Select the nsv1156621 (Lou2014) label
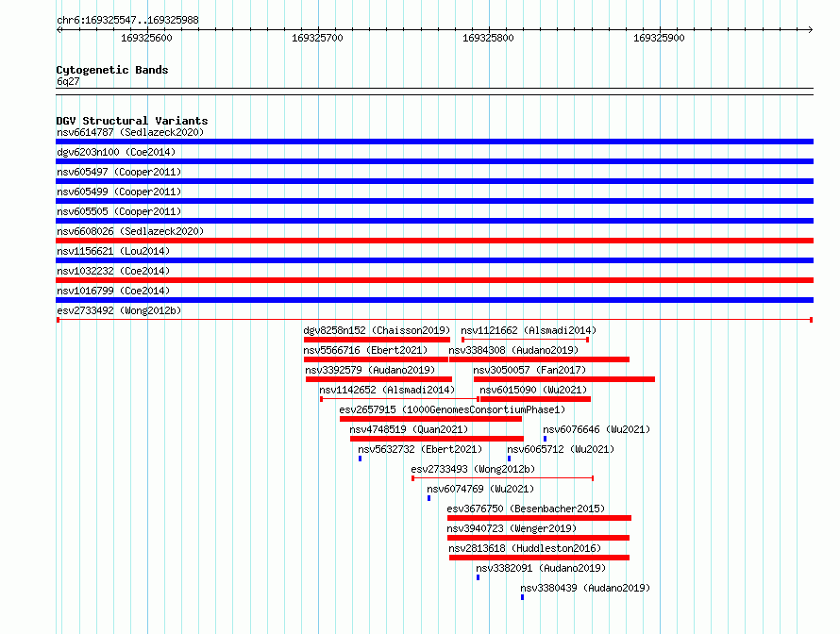The width and height of the screenshot is (840, 634). pyautogui.click(x=113, y=251)
